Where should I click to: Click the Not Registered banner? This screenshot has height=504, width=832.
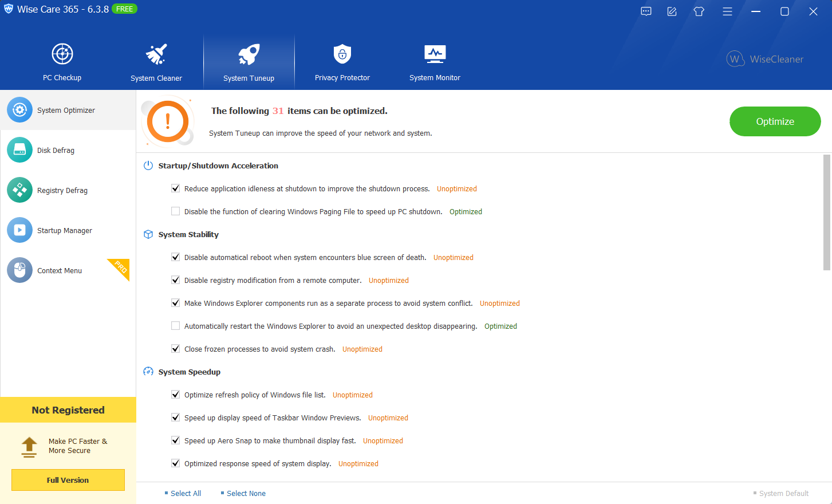[68, 410]
